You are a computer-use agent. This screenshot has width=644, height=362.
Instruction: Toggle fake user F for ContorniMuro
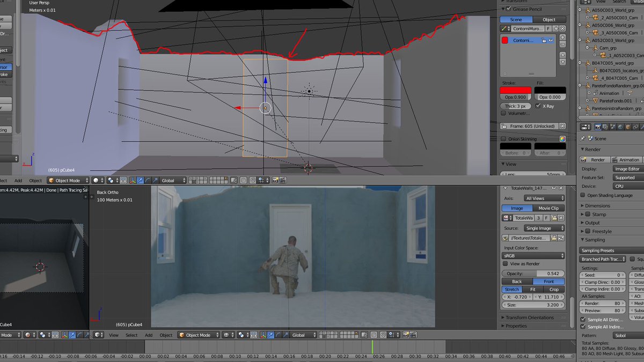548,27
